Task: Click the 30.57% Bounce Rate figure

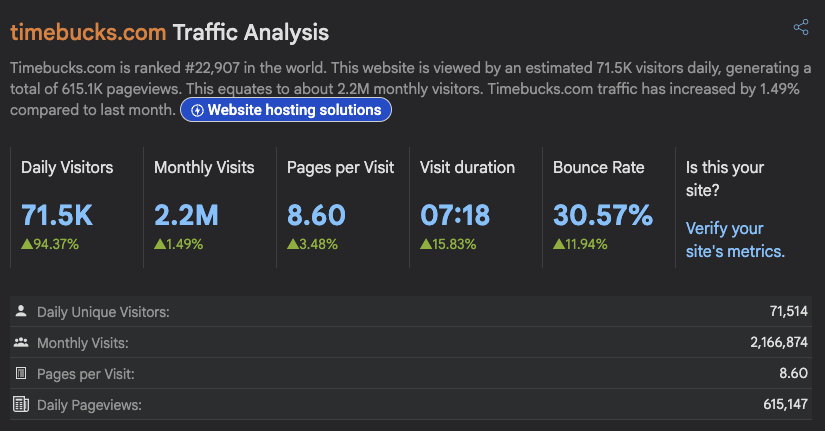Action: pos(602,215)
